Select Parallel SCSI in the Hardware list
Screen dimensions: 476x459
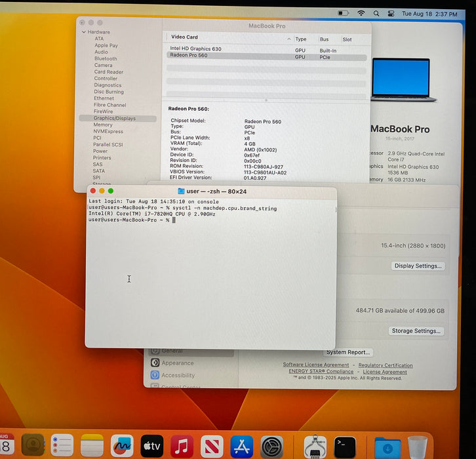pyautogui.click(x=108, y=144)
